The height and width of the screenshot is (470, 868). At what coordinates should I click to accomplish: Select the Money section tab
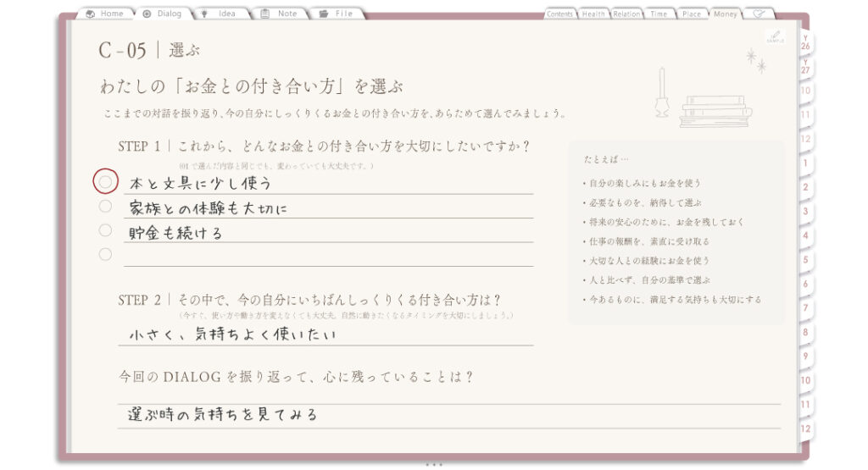click(x=726, y=14)
